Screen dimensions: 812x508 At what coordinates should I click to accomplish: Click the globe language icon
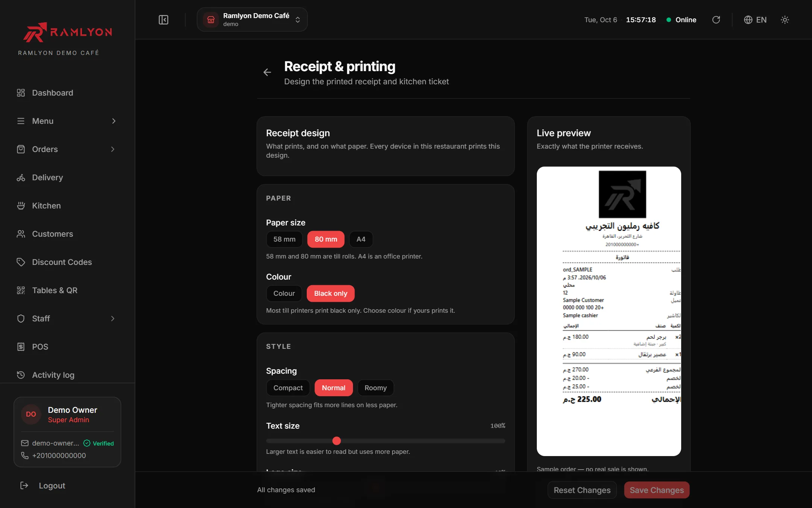click(748, 20)
